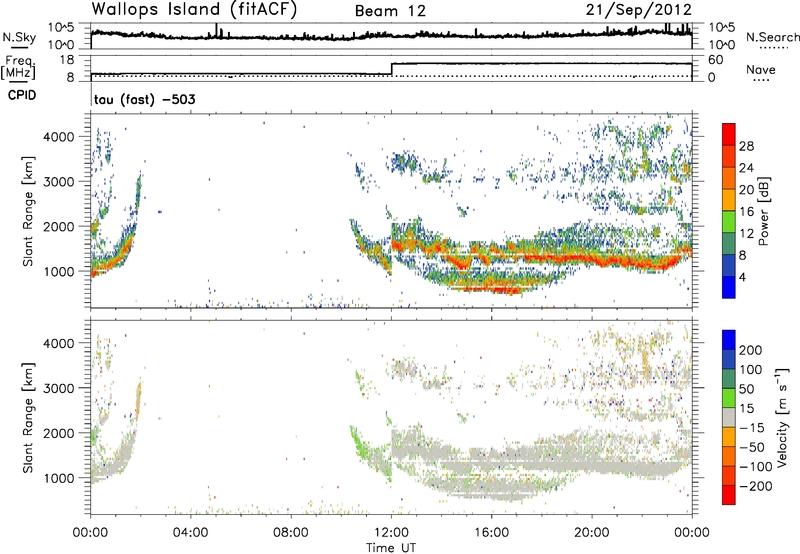Click the "Nave" legend label
This screenshot has height=554, width=800.
[761, 69]
